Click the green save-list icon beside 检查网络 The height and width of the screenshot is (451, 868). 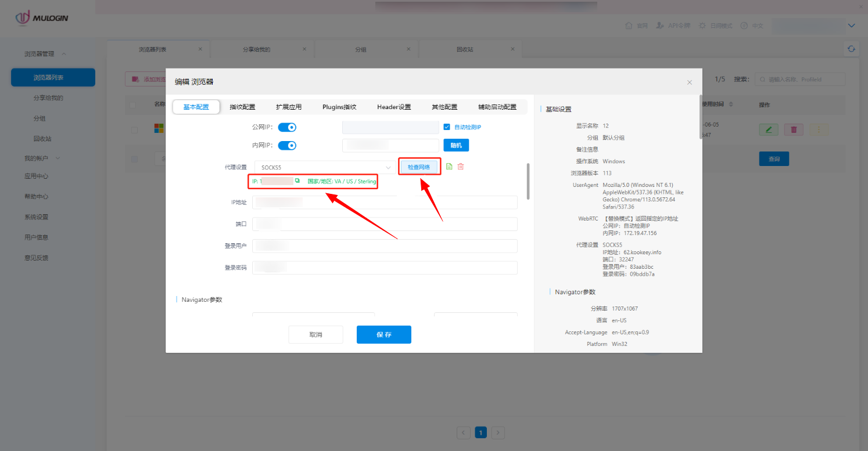(448, 167)
